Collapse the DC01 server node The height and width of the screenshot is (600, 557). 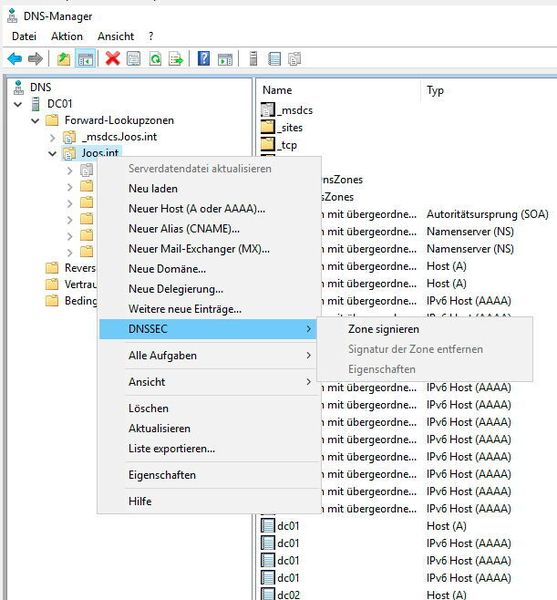[18, 104]
